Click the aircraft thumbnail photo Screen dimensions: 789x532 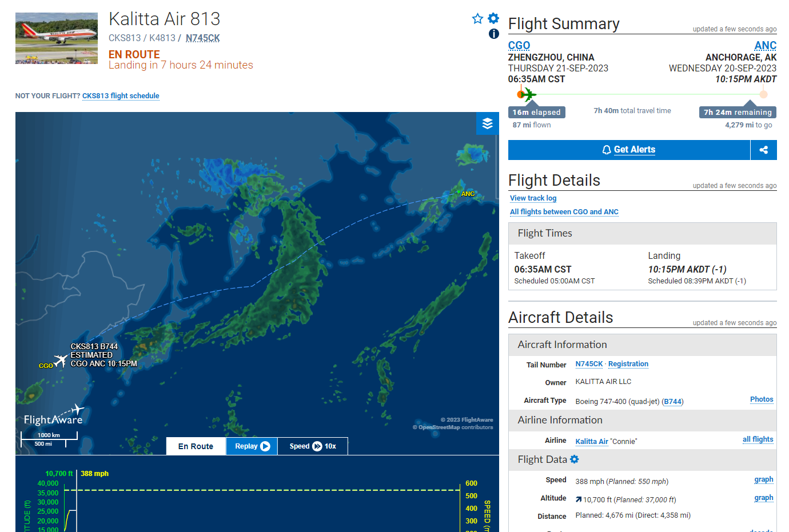pos(57,38)
